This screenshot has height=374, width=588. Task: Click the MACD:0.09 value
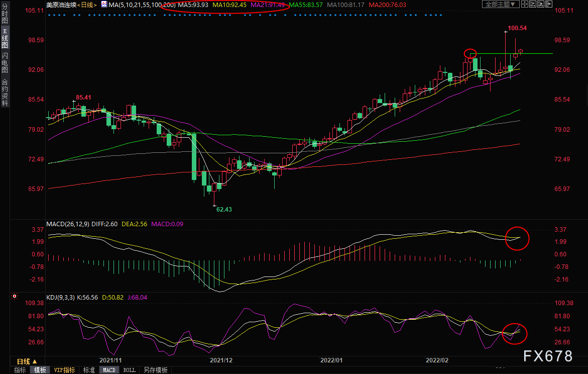[x=167, y=224]
